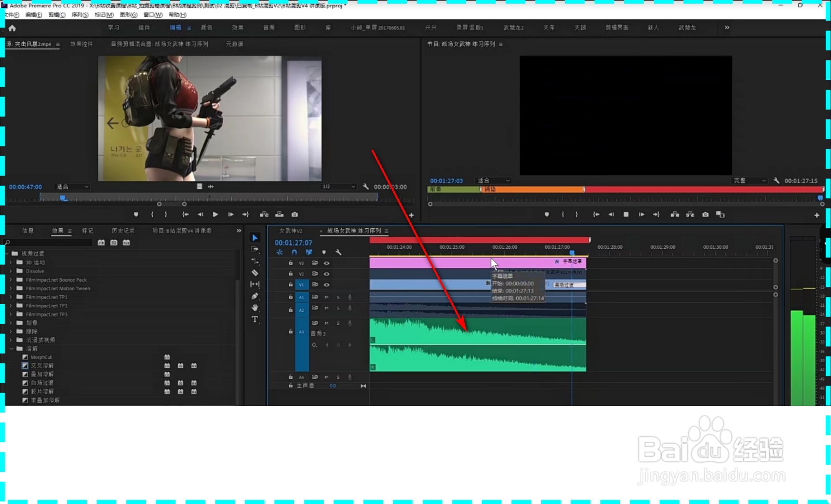Show more workspaces overflow chevron
The image size is (831, 504).
tap(727, 28)
